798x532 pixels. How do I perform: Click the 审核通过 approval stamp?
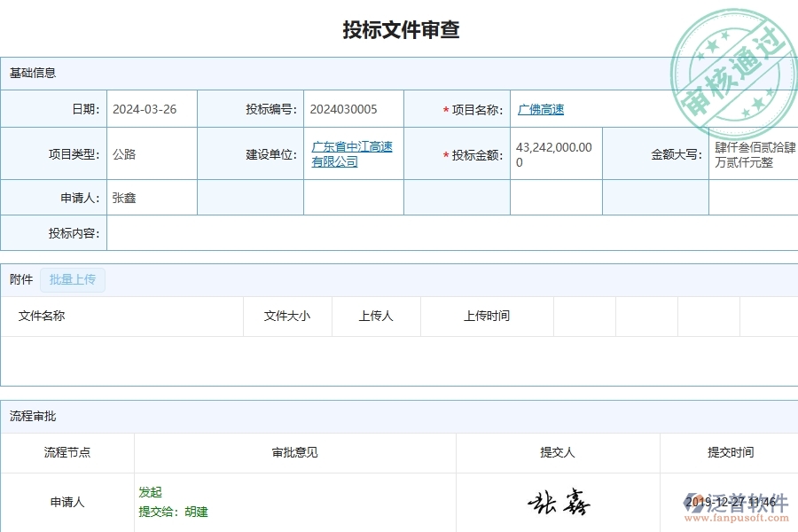pyautogui.click(x=731, y=60)
